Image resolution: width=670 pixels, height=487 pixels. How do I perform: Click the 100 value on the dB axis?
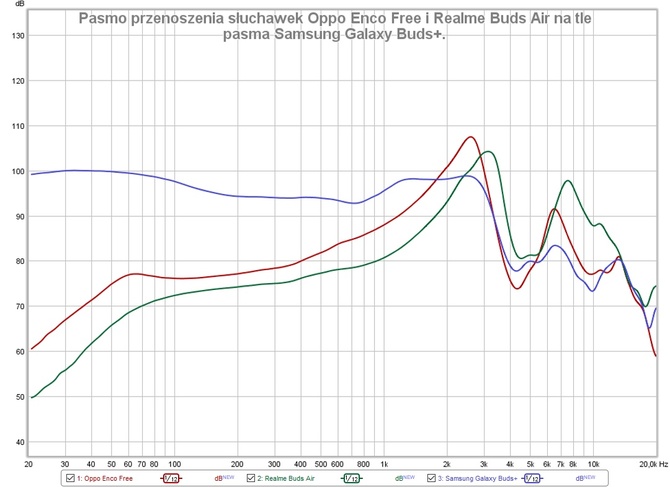[x=18, y=172]
